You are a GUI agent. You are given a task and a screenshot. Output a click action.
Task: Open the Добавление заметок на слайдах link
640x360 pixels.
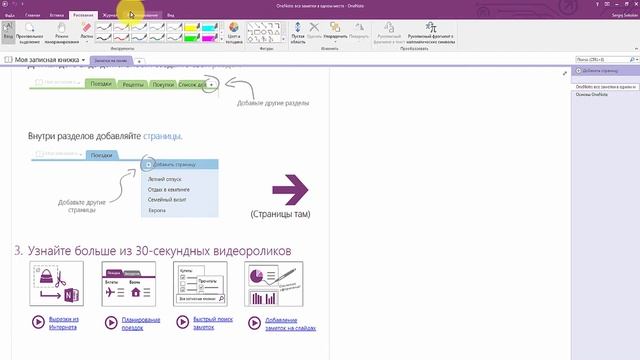290,324
